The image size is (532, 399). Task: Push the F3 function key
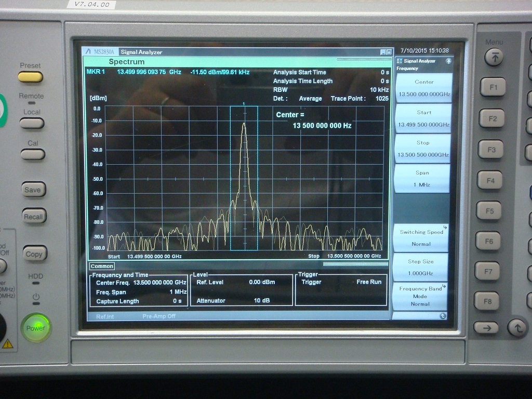coord(491,150)
